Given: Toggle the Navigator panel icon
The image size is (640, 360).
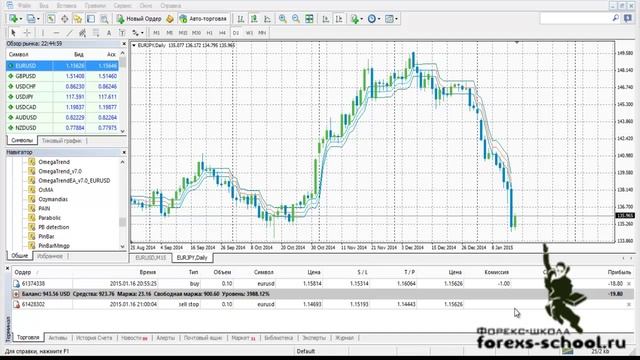Looking at the screenshot, I should [78, 19].
